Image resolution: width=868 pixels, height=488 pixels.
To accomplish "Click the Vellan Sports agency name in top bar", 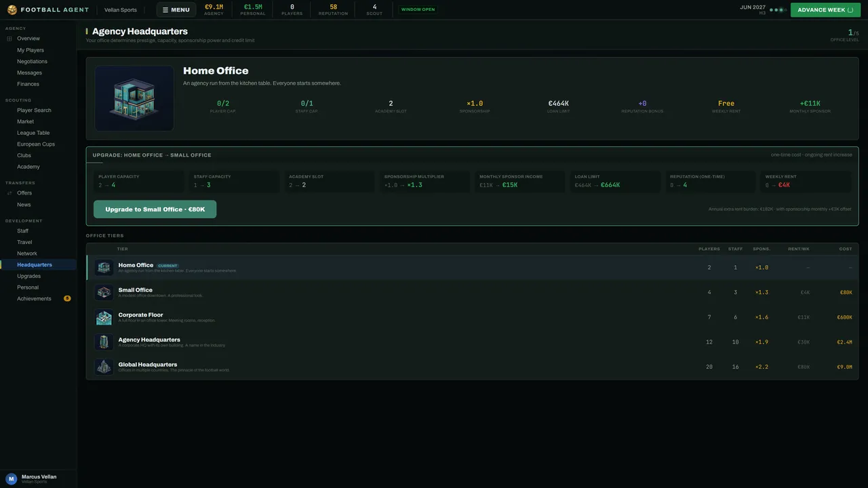I will (121, 10).
